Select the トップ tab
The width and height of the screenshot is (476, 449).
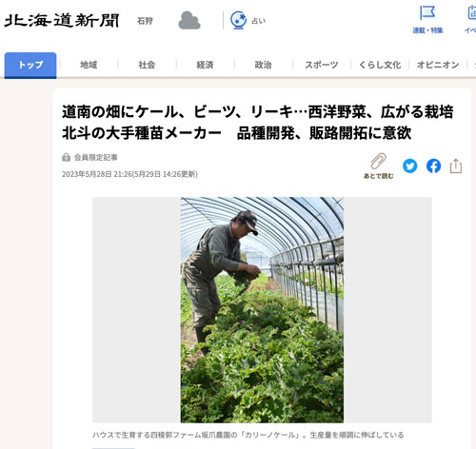click(30, 65)
